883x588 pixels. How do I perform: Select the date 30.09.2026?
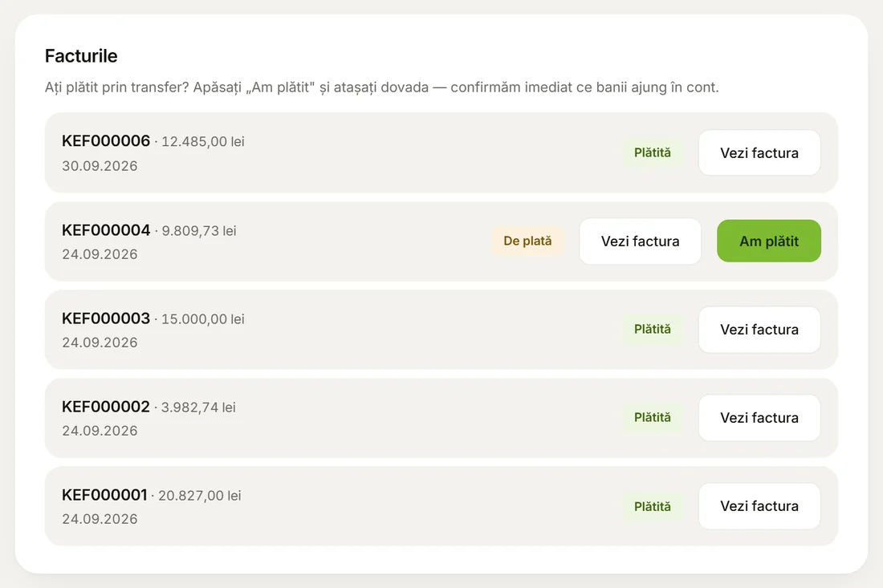(100, 166)
